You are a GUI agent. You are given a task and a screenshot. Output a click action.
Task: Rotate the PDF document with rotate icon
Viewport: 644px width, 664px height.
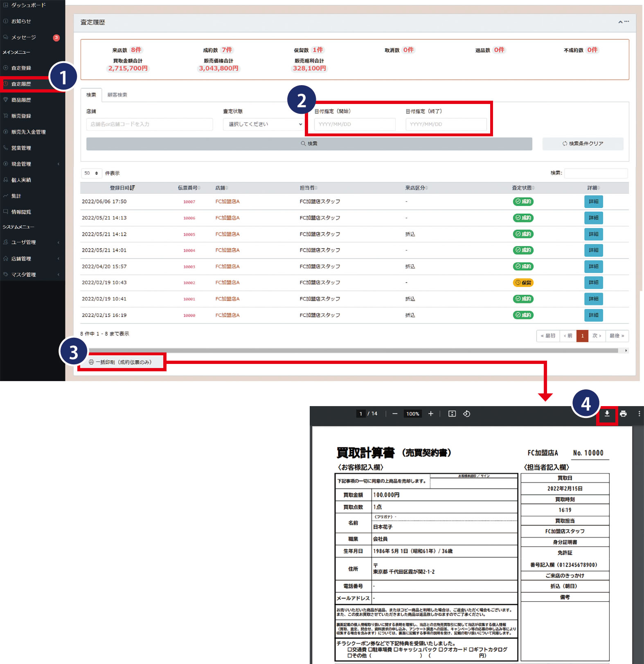pyautogui.click(x=466, y=414)
